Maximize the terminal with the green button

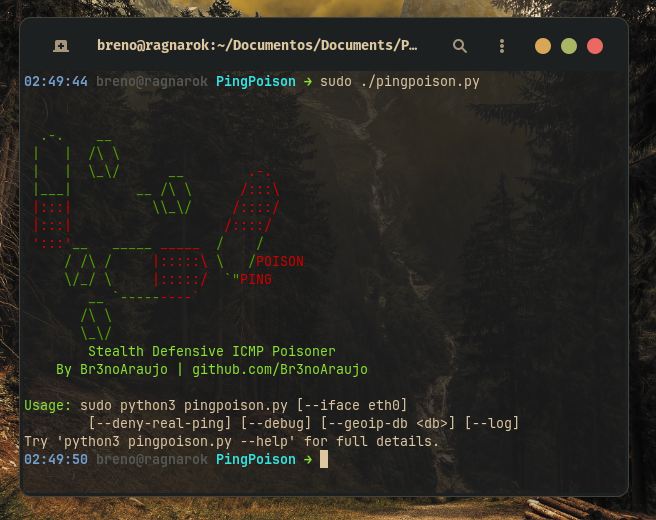click(569, 46)
